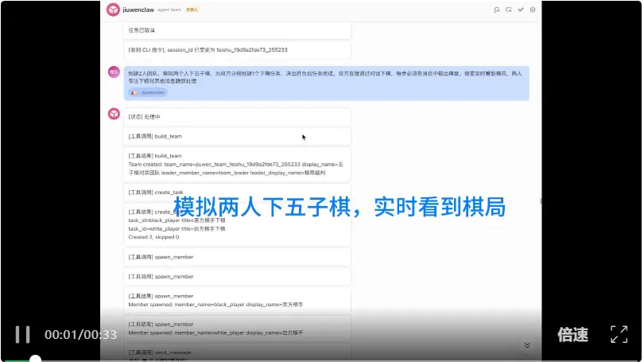Click the jiuwenclaw chat title

[138, 10]
